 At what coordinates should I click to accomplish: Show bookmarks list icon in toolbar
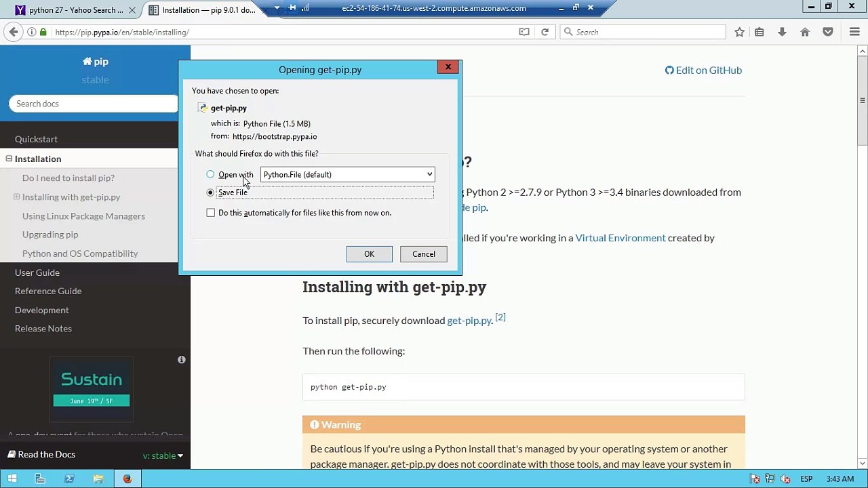[759, 32]
